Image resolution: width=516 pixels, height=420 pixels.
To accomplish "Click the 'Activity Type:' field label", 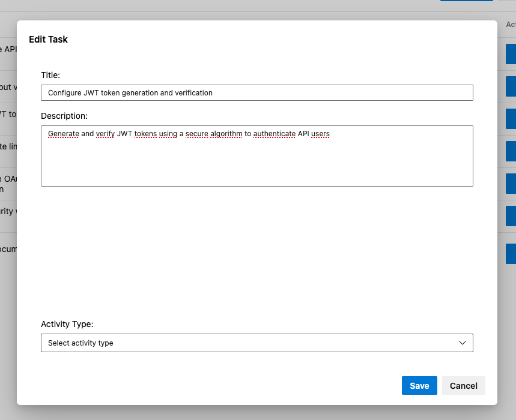I will click(x=67, y=324).
